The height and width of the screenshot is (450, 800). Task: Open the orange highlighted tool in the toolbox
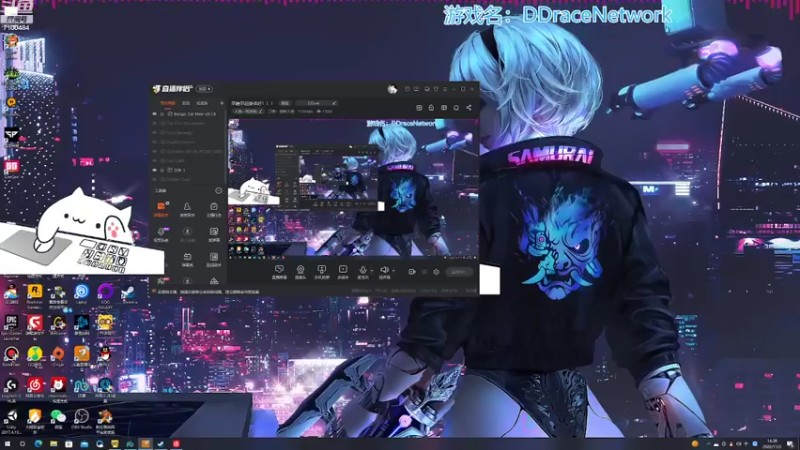(161, 209)
